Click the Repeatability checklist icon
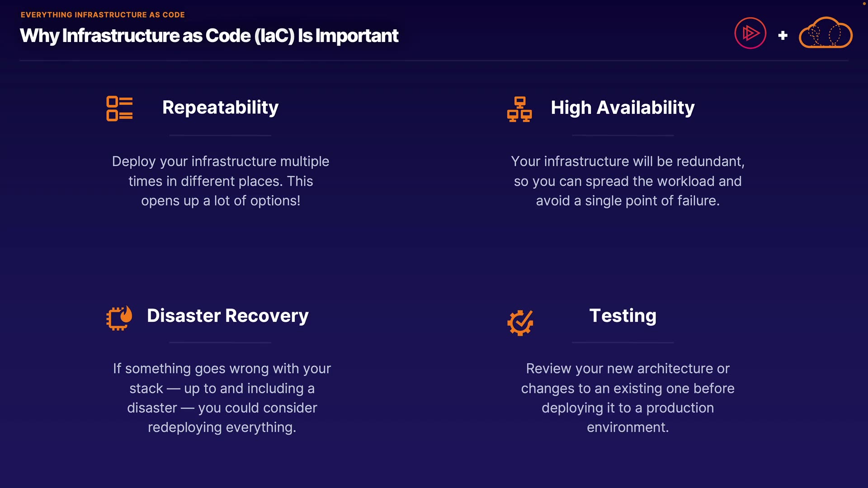The width and height of the screenshot is (868, 488). pyautogui.click(x=119, y=108)
